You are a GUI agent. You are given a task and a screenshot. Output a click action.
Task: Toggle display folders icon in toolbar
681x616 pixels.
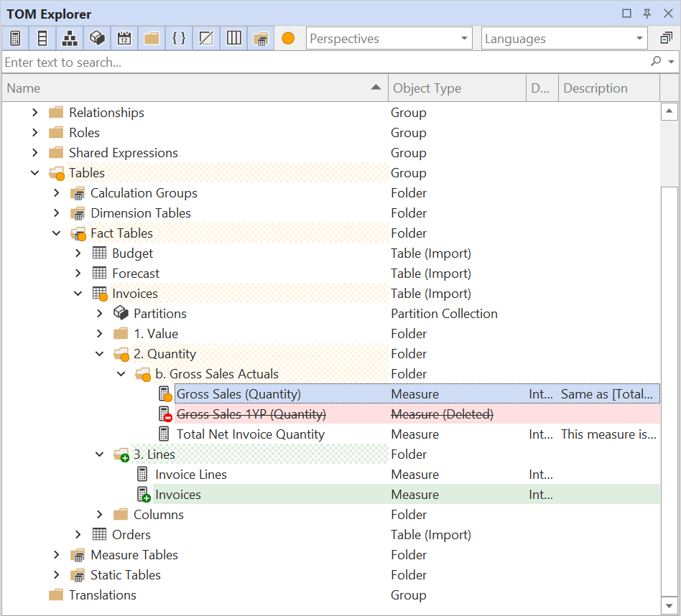(x=152, y=38)
